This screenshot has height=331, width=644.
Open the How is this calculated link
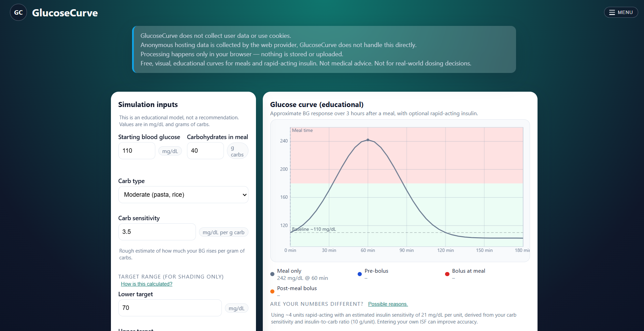[x=146, y=284]
